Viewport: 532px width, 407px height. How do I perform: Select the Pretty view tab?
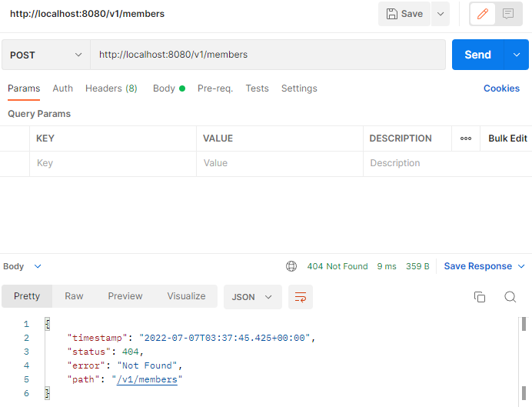[27, 296]
